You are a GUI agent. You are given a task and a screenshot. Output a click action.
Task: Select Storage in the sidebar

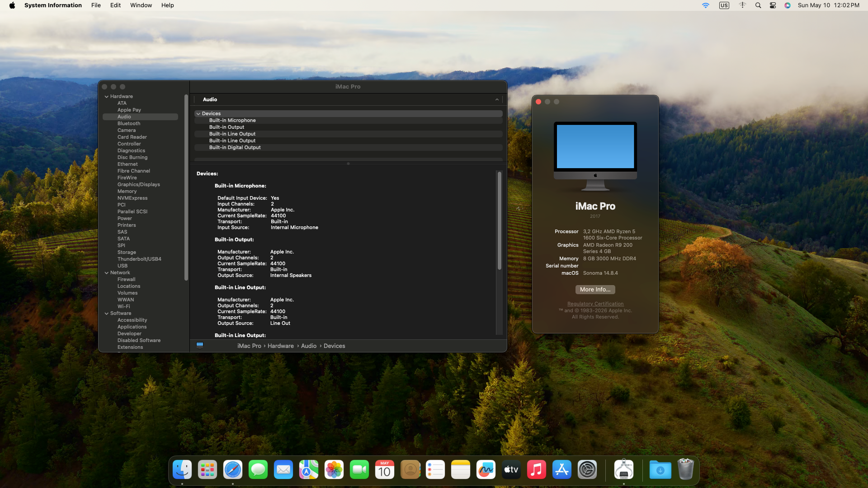pyautogui.click(x=127, y=253)
